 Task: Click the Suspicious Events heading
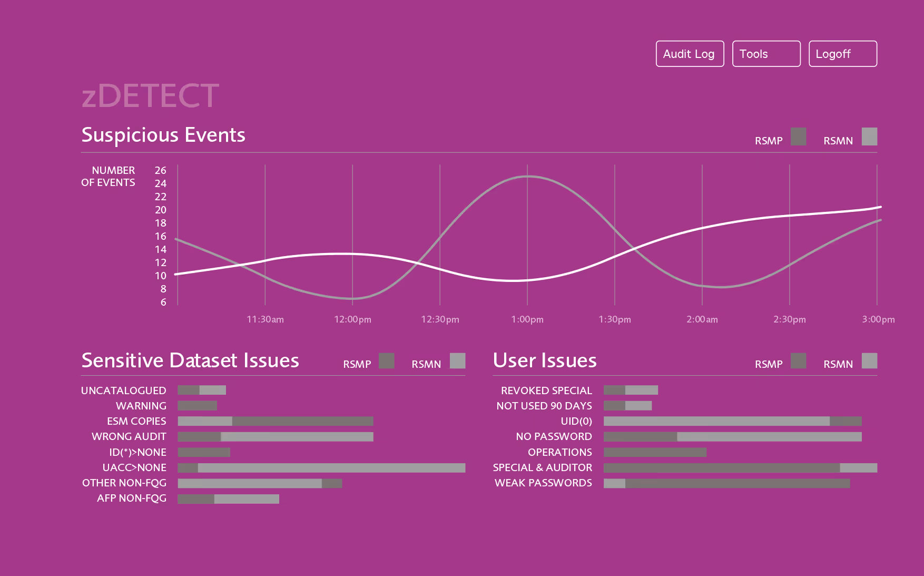point(163,135)
